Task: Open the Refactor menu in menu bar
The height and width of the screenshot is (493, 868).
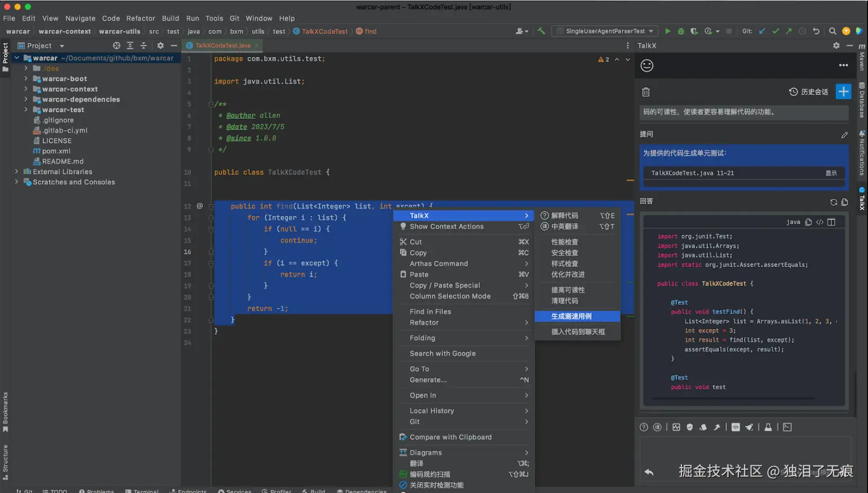Action: 140,18
